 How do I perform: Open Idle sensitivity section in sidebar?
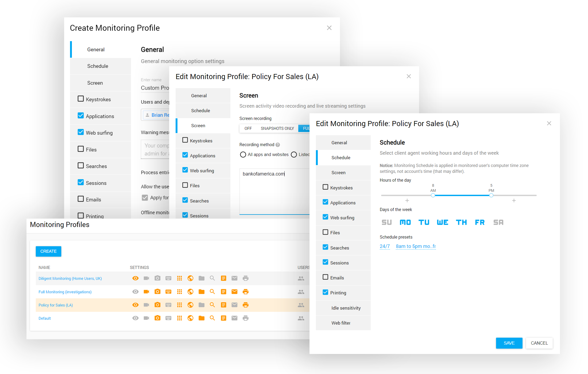(346, 308)
